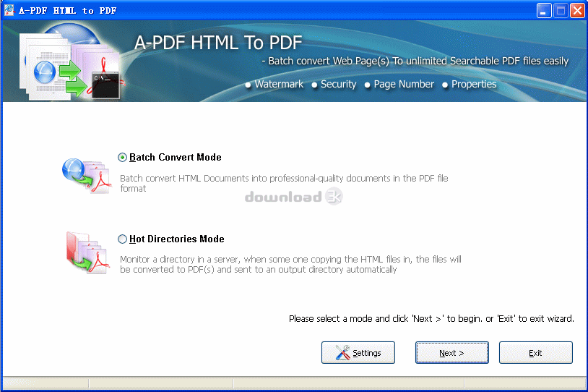Viewport: 588px width, 392px height.
Task: Click the Next > button
Action: click(x=452, y=352)
